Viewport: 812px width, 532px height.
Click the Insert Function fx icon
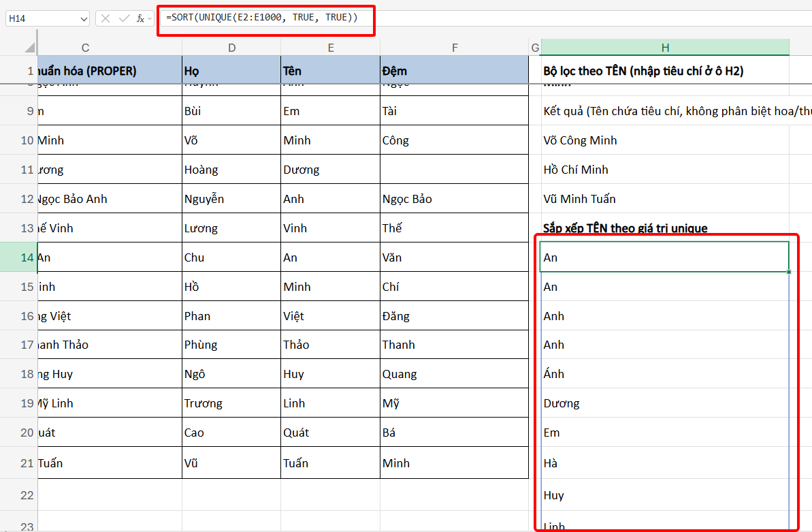tap(140, 18)
